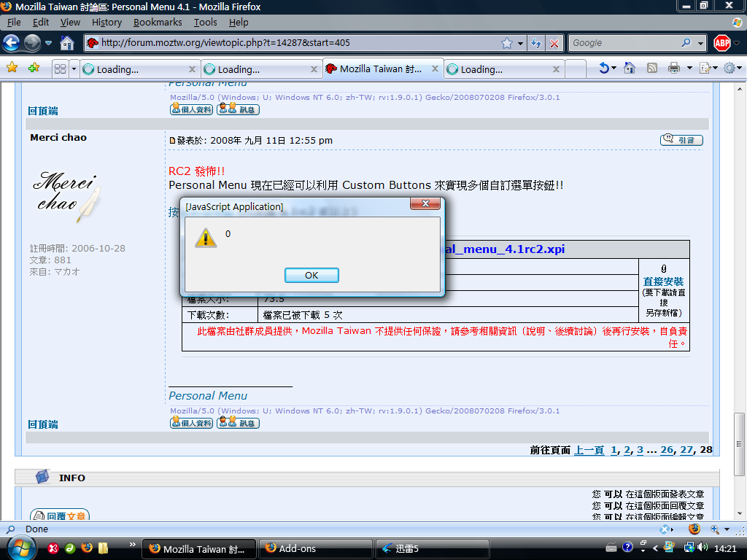
Task: Click the vertical scrollbar thumb
Action: click(x=739, y=444)
